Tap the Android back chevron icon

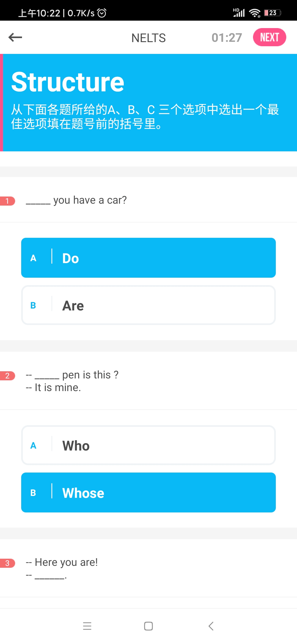pos(211,626)
